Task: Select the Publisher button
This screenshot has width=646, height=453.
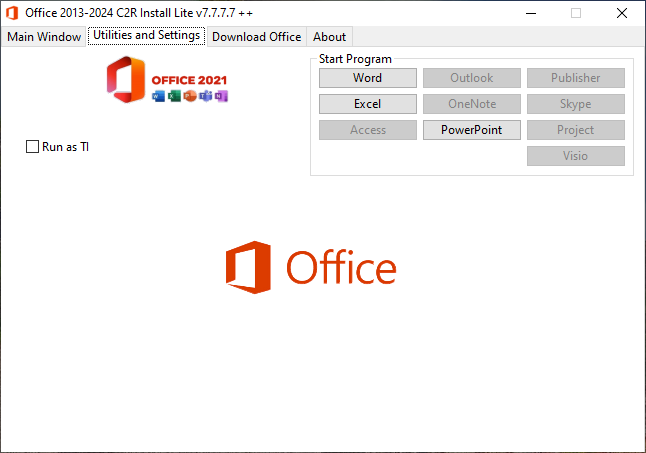Action: coord(575,78)
